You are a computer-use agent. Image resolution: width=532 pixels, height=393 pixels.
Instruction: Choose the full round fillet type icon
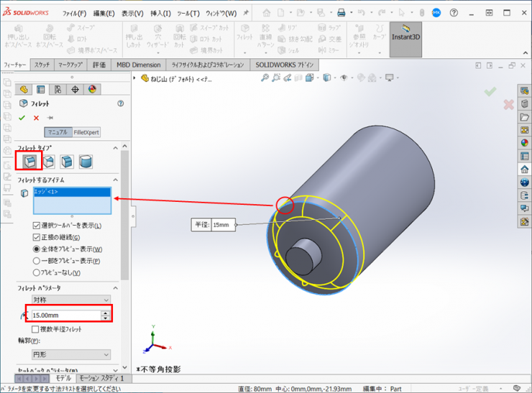(x=85, y=161)
